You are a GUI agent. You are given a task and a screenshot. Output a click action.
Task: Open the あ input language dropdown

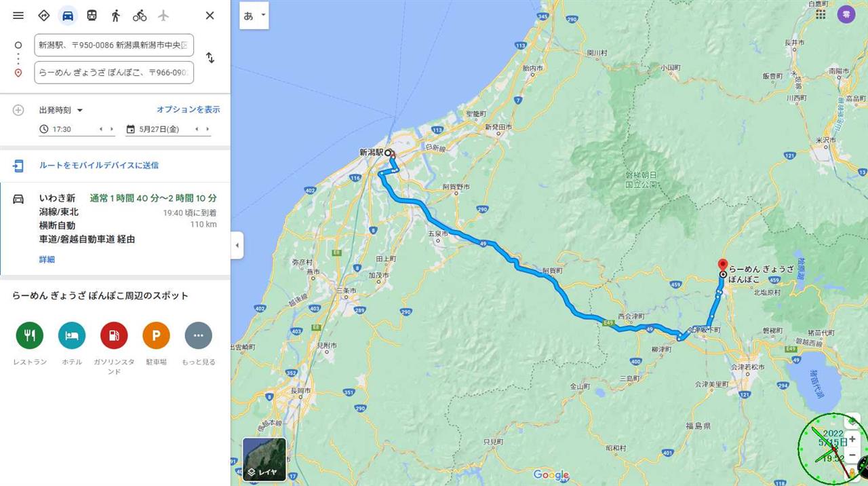pos(254,15)
